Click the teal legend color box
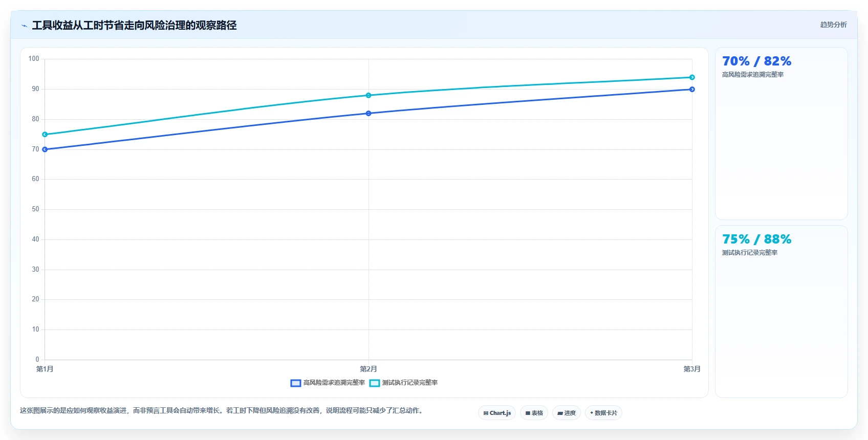 375,383
